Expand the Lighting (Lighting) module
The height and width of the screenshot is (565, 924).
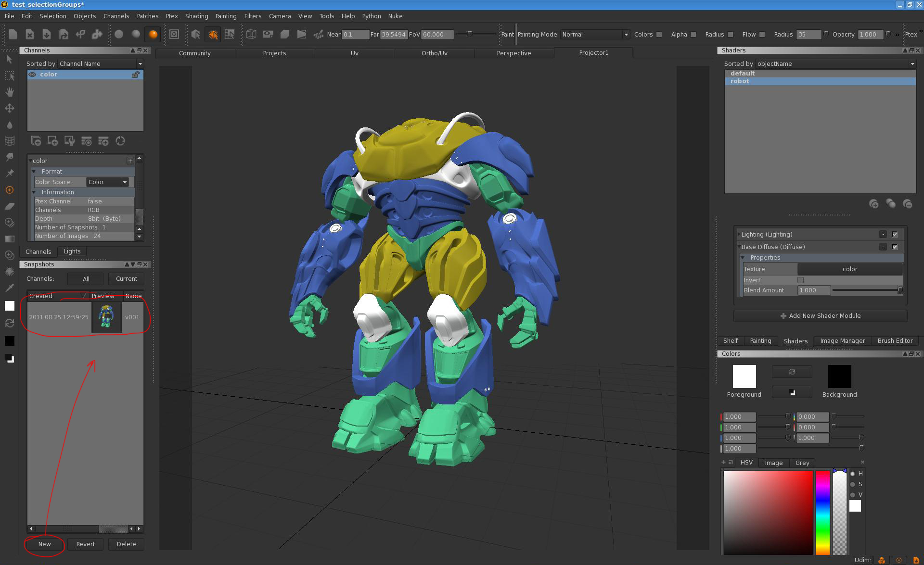[739, 234]
